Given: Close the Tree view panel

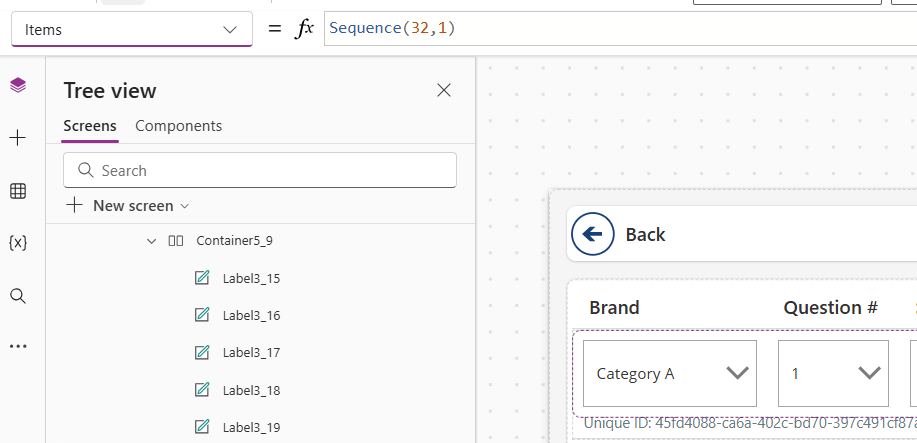Looking at the screenshot, I should 444,91.
